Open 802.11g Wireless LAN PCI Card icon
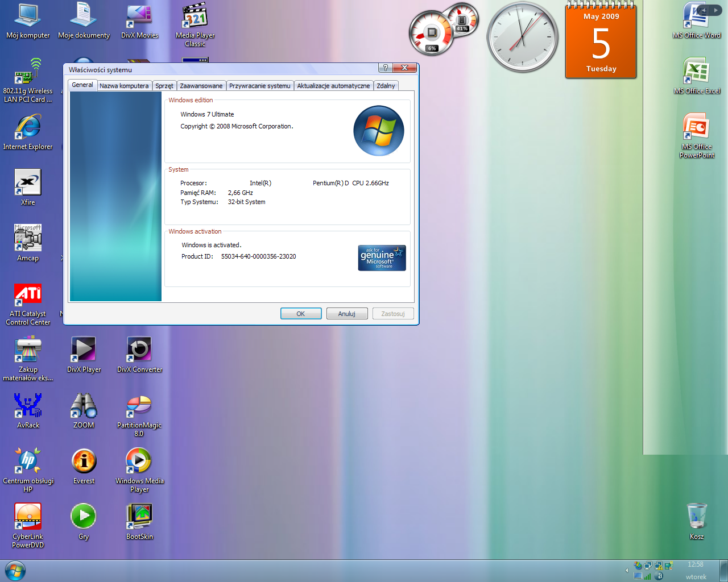The width and height of the screenshot is (728, 582). coord(28,80)
